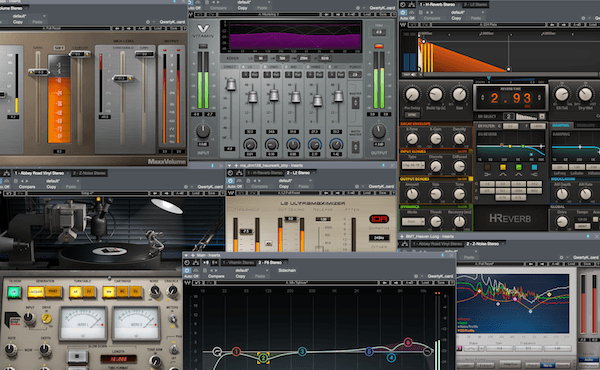The image size is (600, 370).
Task: Toggle the H-Reverb Pre Delay SYNC button
Action: click(x=412, y=115)
